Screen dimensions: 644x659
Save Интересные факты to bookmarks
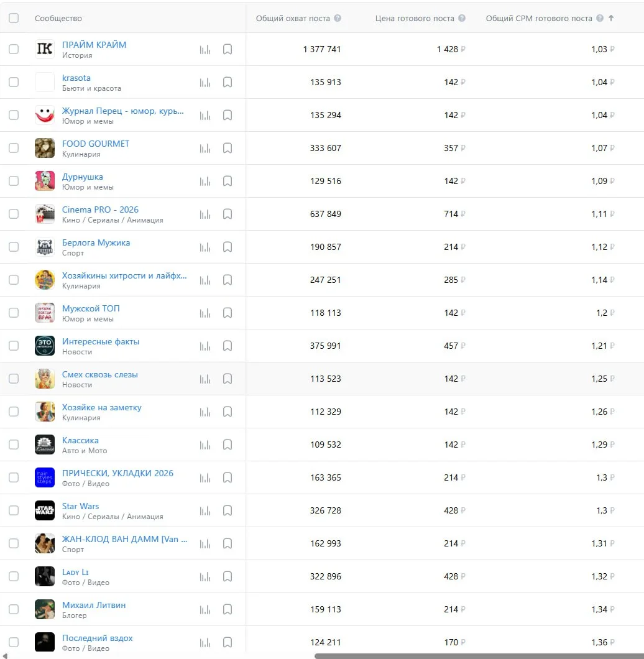coord(228,346)
